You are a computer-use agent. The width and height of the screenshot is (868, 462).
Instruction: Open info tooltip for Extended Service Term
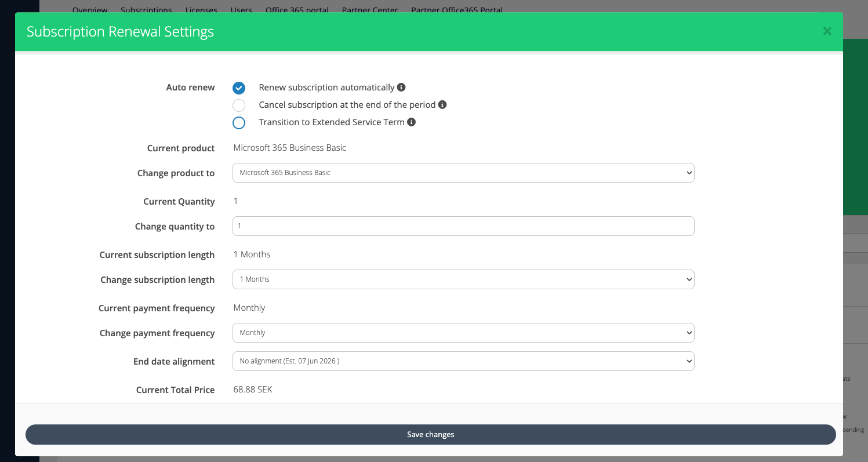coord(412,122)
